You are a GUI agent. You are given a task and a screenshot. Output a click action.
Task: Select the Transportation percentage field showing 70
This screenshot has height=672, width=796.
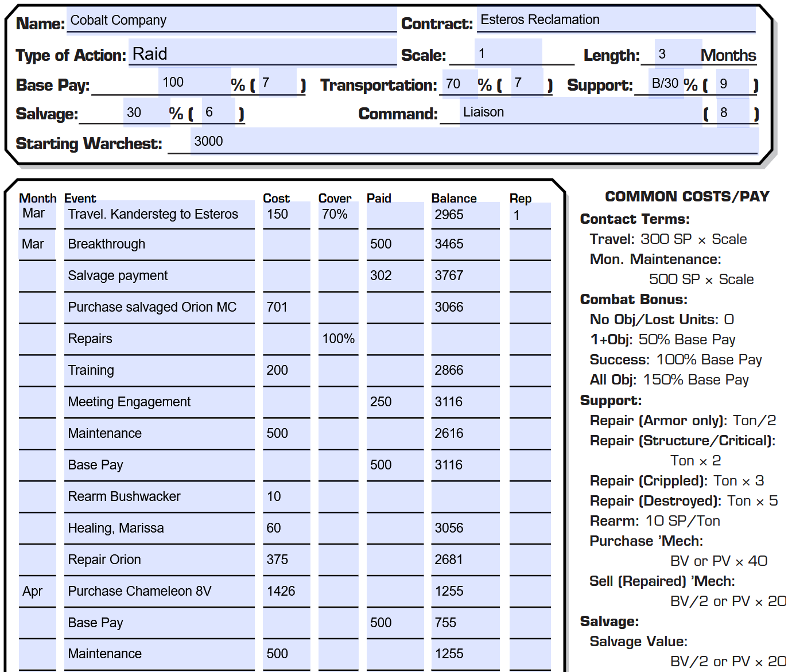click(460, 84)
